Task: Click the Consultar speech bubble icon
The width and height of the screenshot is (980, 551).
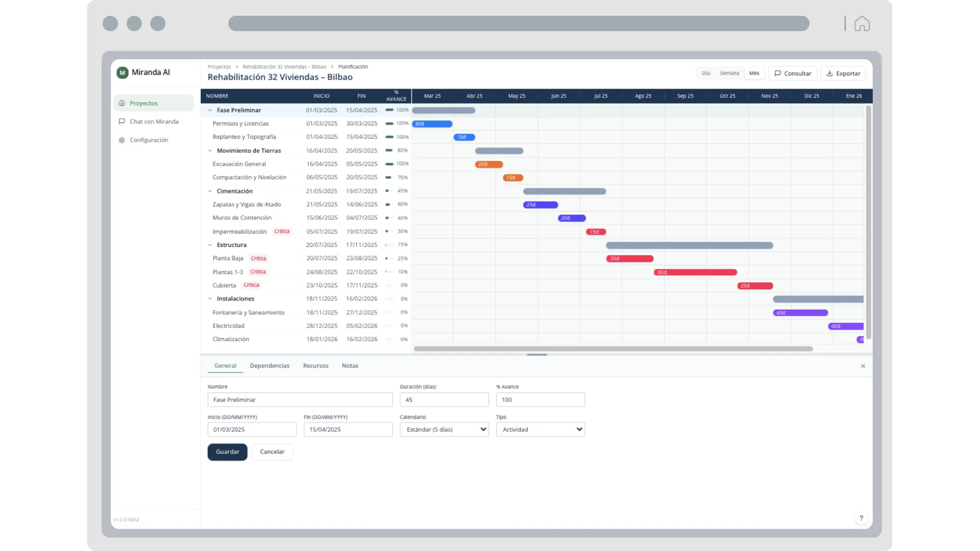Action: (777, 73)
